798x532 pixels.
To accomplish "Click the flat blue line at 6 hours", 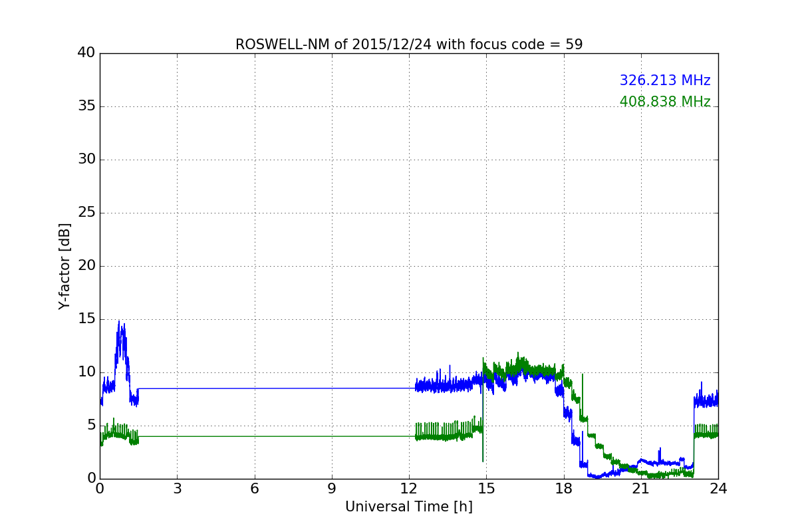I will coord(255,388).
